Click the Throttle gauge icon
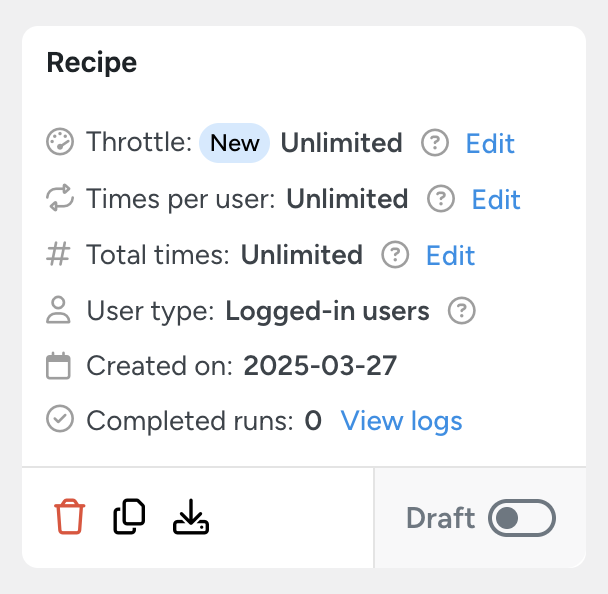The height and width of the screenshot is (594, 608). coord(61,143)
